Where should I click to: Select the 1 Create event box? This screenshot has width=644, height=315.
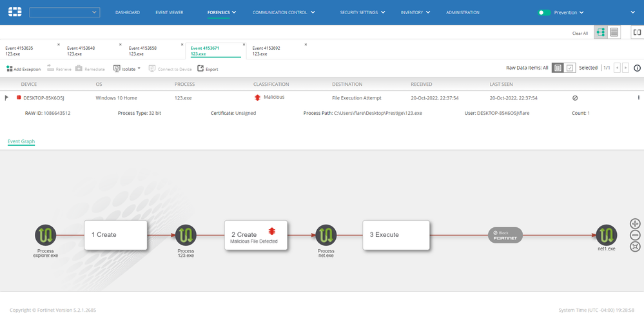point(115,235)
